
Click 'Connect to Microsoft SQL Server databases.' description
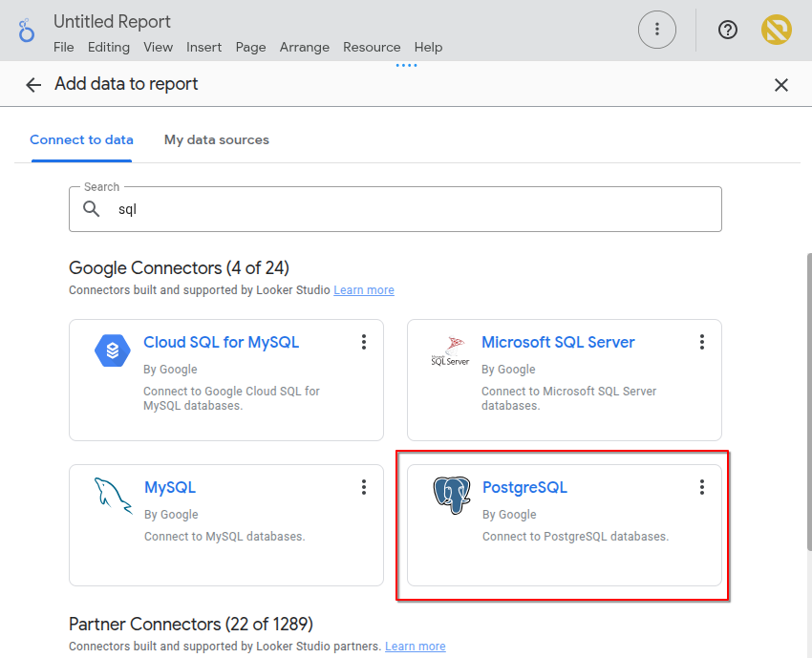pos(568,398)
